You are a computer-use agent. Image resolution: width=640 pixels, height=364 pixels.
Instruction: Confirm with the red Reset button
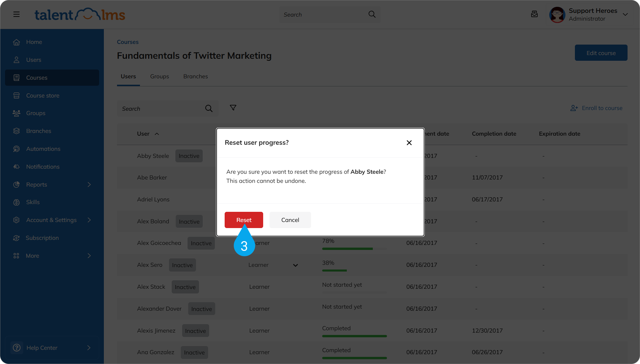(x=244, y=220)
